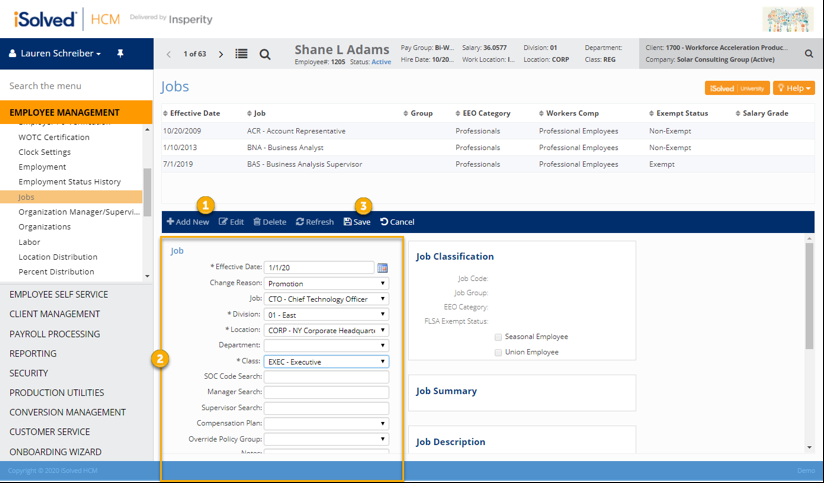This screenshot has width=824, height=483.
Task: Click the company logo thumbnail top right
Action: [x=788, y=19]
